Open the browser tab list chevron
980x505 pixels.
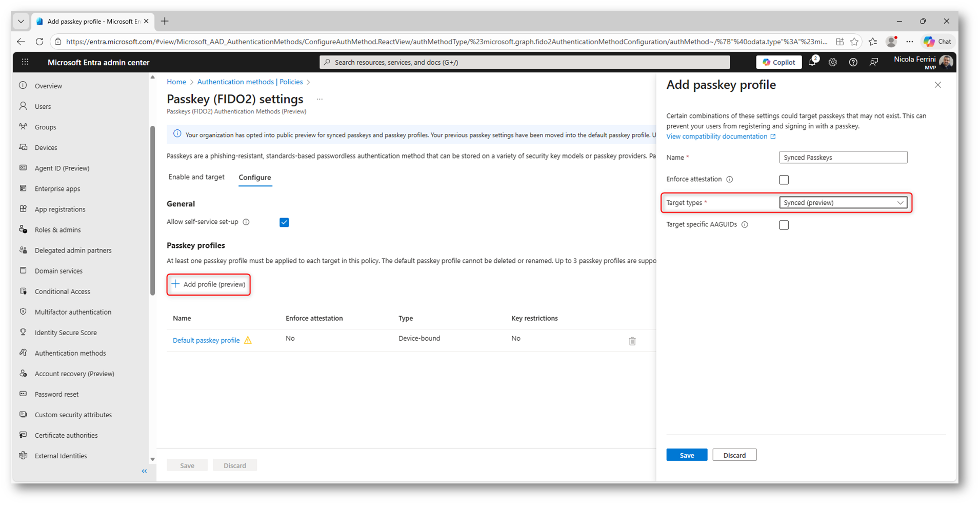point(21,22)
